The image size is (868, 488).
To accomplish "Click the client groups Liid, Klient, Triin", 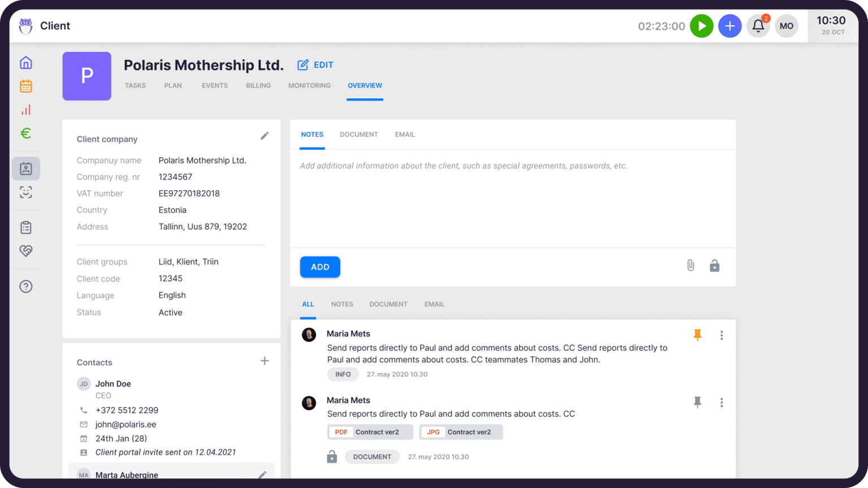I will point(188,262).
